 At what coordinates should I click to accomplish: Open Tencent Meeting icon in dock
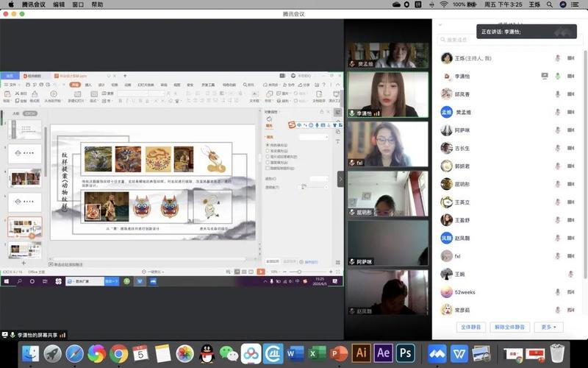pyautogui.click(x=438, y=354)
